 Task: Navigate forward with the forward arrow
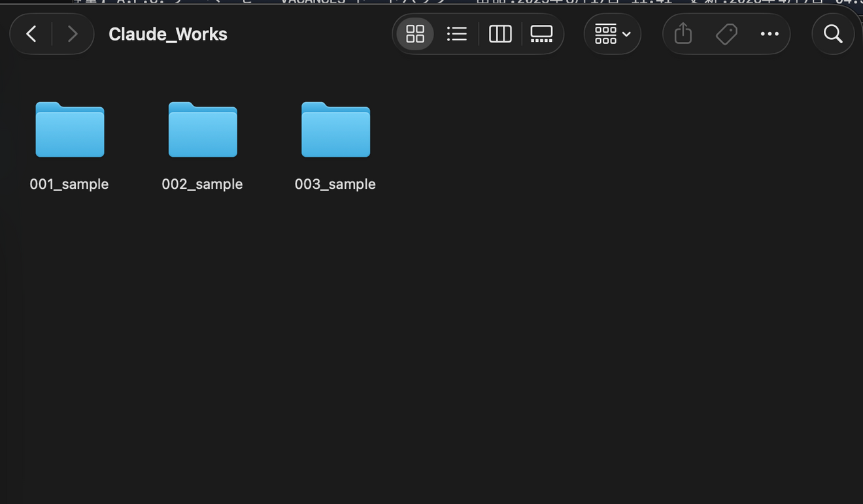tap(73, 33)
